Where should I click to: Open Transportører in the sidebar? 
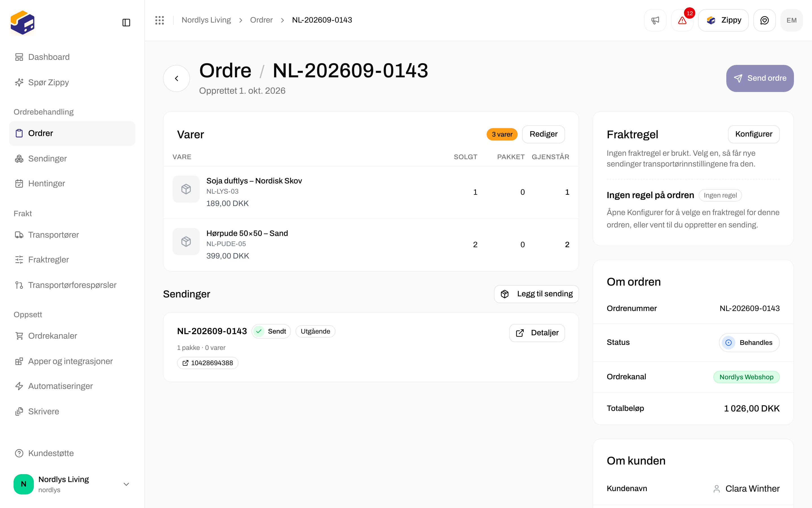point(72,235)
